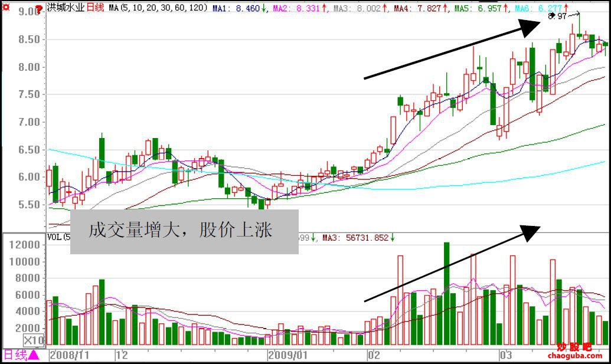Expand the magenta triangle beside bottom 日线
This screenshot has height=364, width=611.
pos(34,355)
